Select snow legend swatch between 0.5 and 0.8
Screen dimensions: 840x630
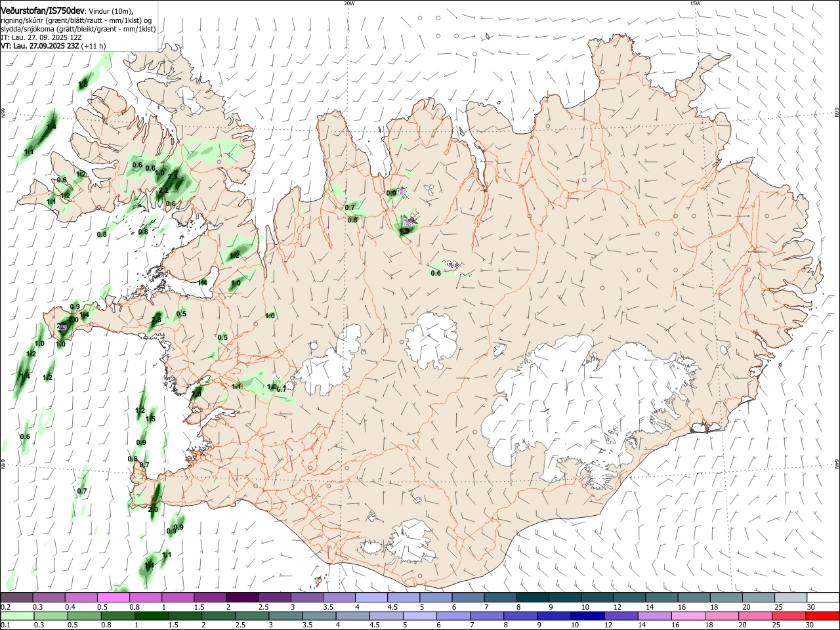click(x=113, y=597)
